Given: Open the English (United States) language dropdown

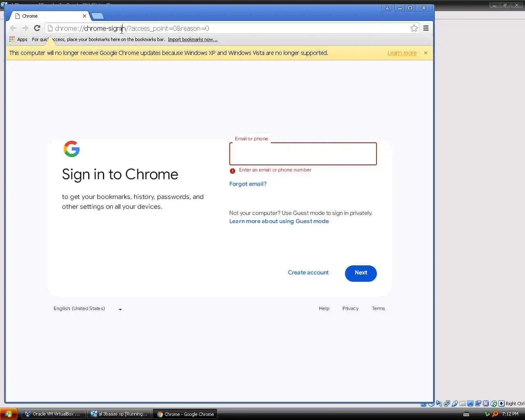Looking at the screenshot, I should coord(88,308).
